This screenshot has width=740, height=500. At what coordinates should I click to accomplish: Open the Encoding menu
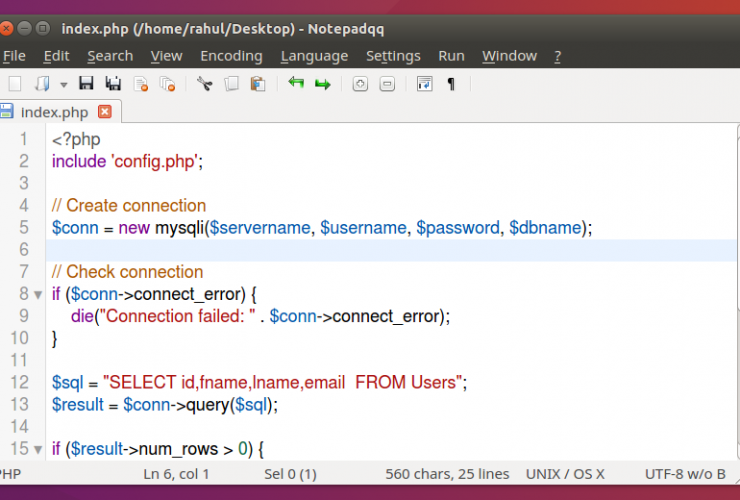pyautogui.click(x=231, y=56)
